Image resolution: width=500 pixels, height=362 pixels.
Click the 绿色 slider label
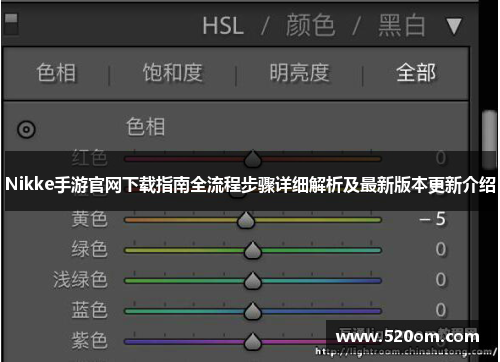pyautogui.click(x=89, y=249)
